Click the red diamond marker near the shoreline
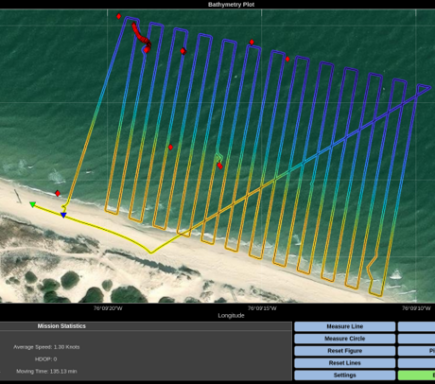 pyautogui.click(x=58, y=193)
